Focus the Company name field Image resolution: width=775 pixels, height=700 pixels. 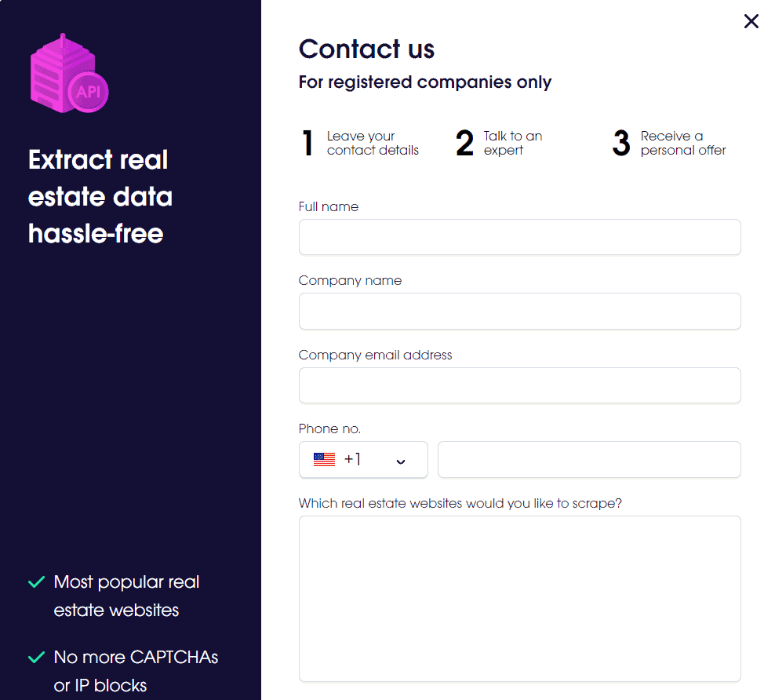(519, 311)
